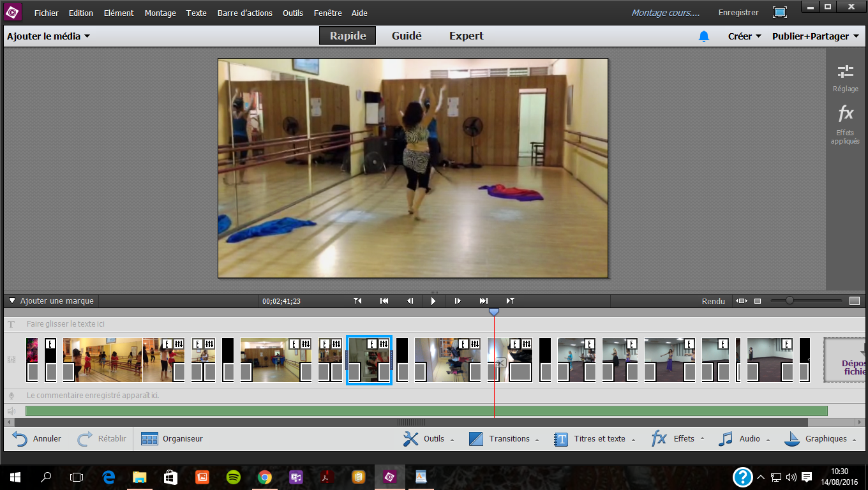868x490 pixels.
Task: Toggle the audio track speaker icon
Action: (x=11, y=411)
